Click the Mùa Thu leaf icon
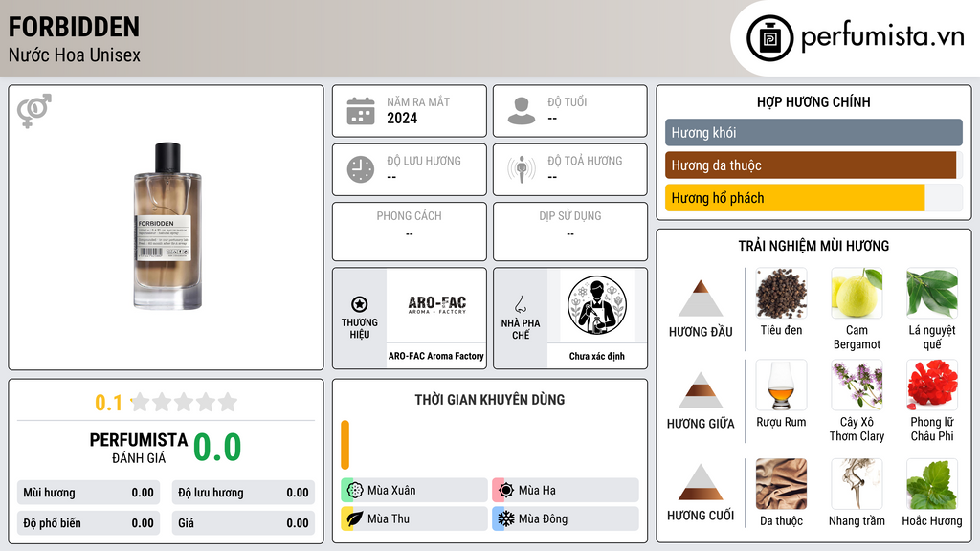The width and height of the screenshot is (980, 551). 355,518
